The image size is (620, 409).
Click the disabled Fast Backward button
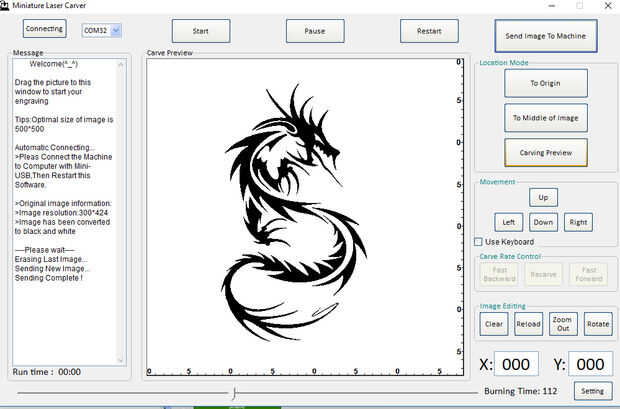499,274
